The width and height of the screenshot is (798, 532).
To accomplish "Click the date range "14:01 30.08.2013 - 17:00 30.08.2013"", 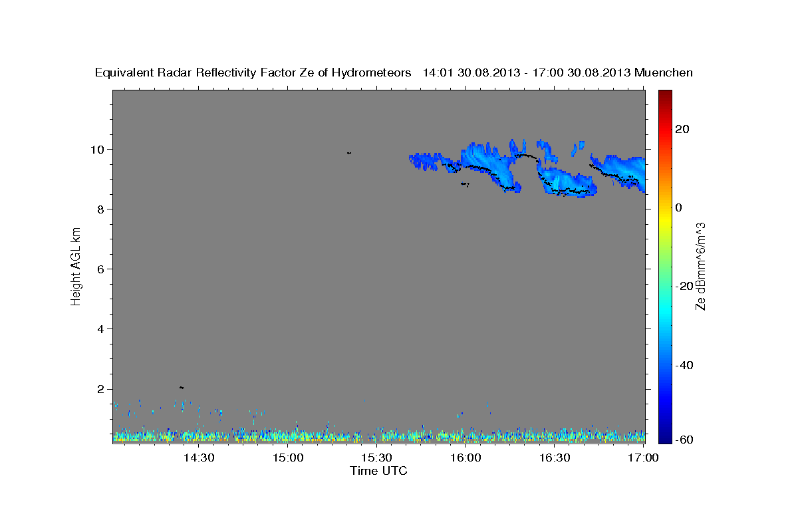I will [x=527, y=73].
